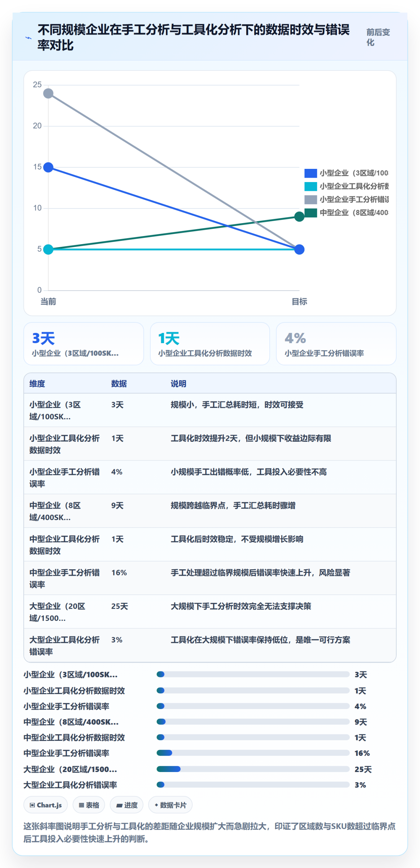Click the lightning icon beside the title
This screenshot has width=420, height=868.
28,38
